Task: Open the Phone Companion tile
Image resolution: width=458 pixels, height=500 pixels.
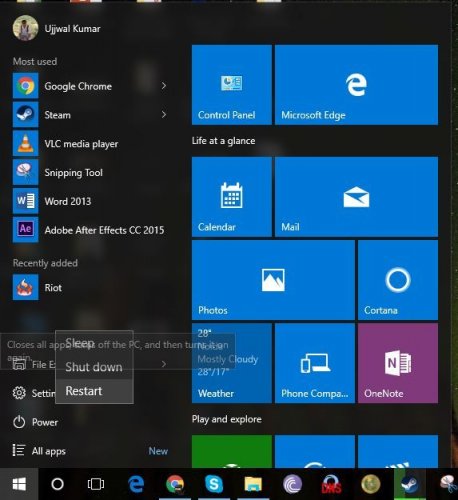Action: 315,363
